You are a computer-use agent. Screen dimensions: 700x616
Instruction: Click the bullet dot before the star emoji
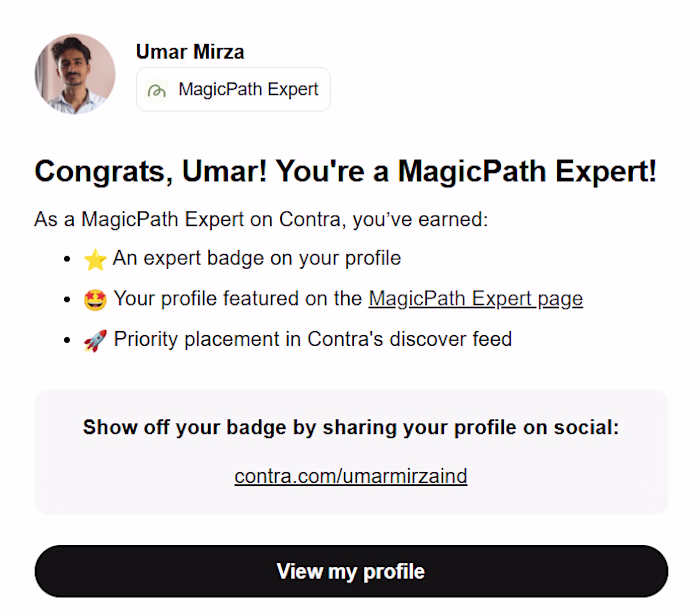coord(68,260)
